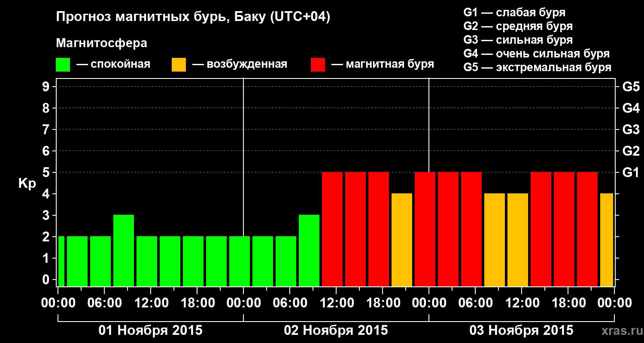644x343 pixels.
Task: Click the legend line 'G3 — сильная буря'
Action: (518, 40)
